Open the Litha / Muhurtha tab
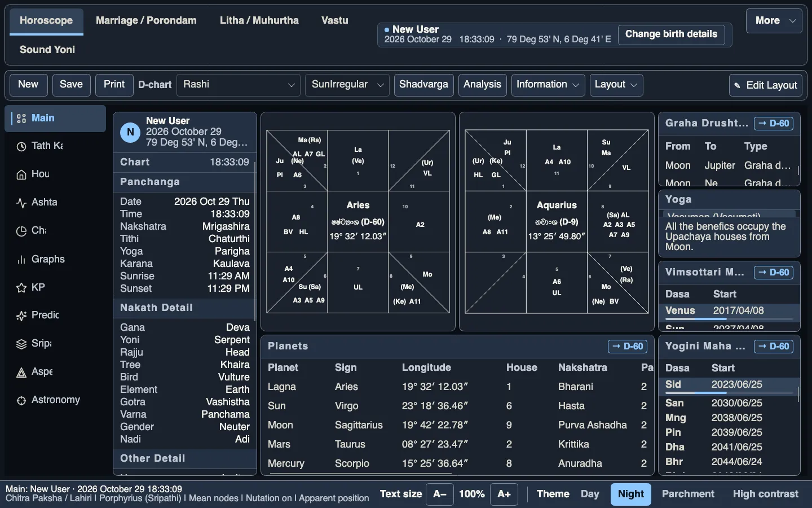Screen dimensions: 812x508 [x=259, y=21]
